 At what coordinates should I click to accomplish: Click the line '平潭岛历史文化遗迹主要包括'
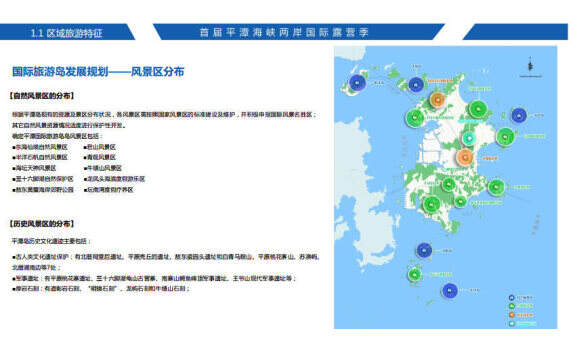pyautogui.click(x=51, y=241)
